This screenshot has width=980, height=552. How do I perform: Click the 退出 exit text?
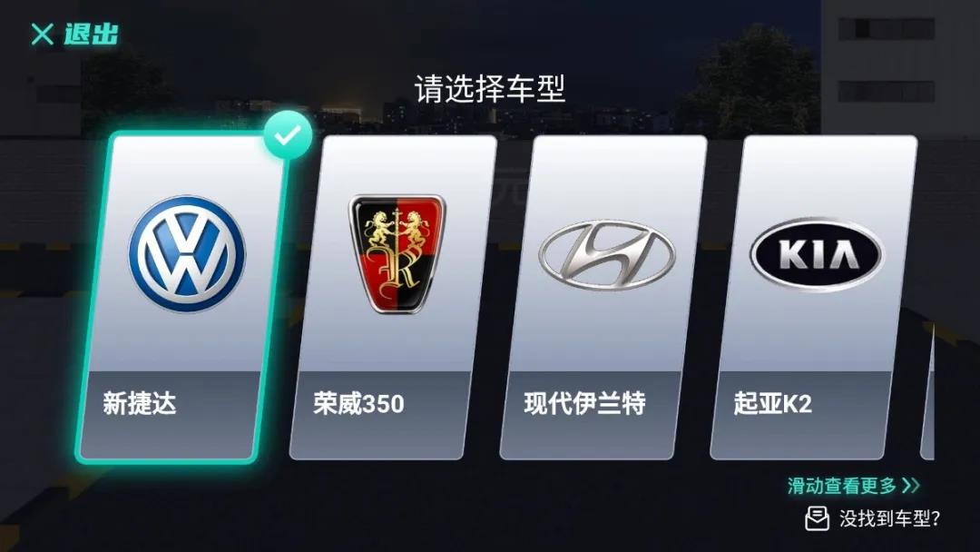[x=92, y=34]
